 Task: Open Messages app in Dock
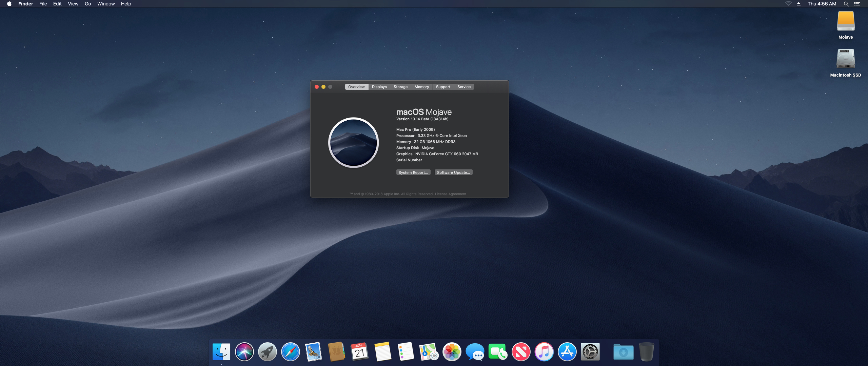pyautogui.click(x=475, y=352)
